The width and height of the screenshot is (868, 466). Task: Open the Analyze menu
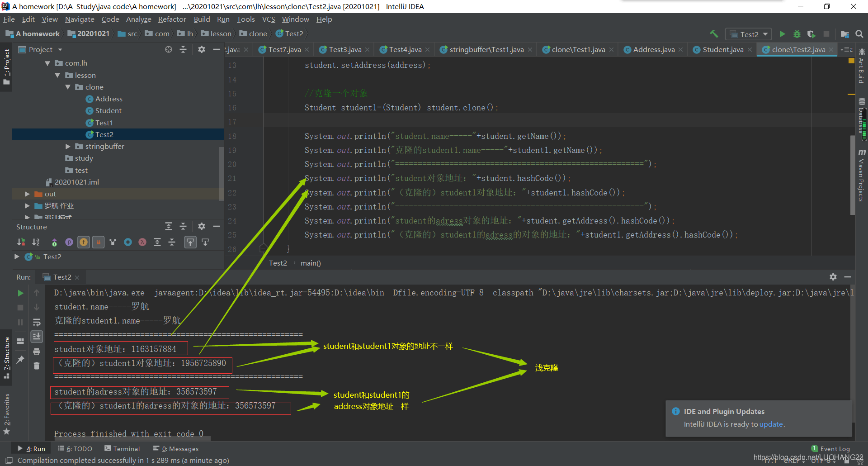(138, 19)
